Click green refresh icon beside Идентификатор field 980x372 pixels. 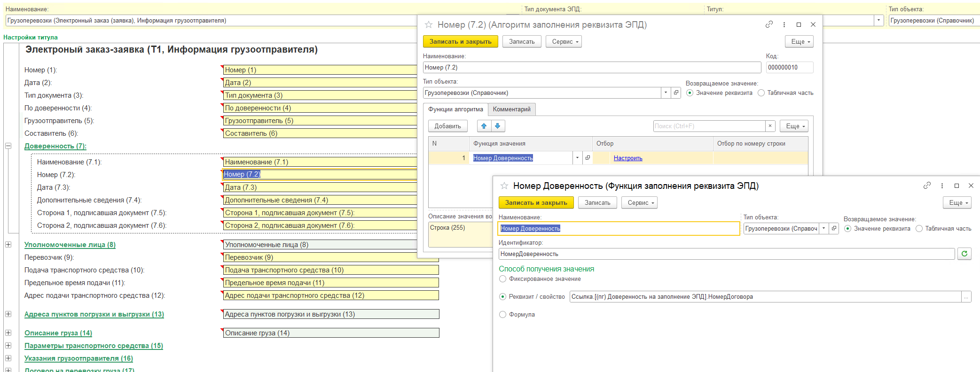(964, 254)
